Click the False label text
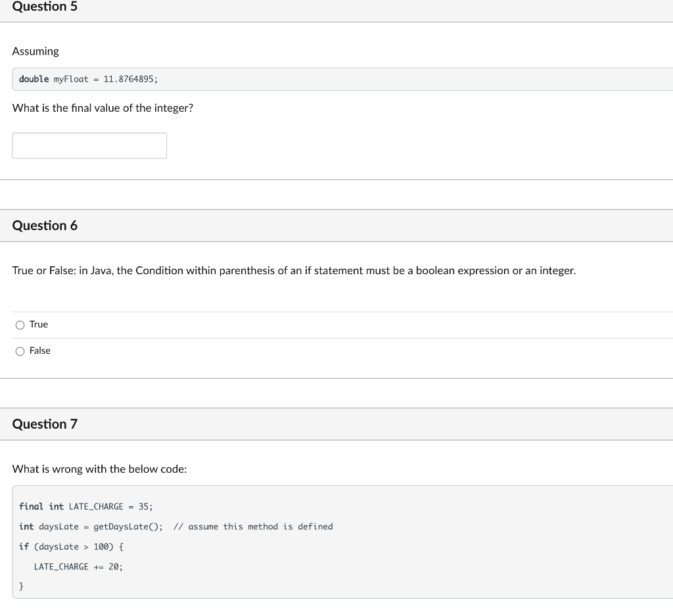This screenshot has width=673, height=616. 40,350
